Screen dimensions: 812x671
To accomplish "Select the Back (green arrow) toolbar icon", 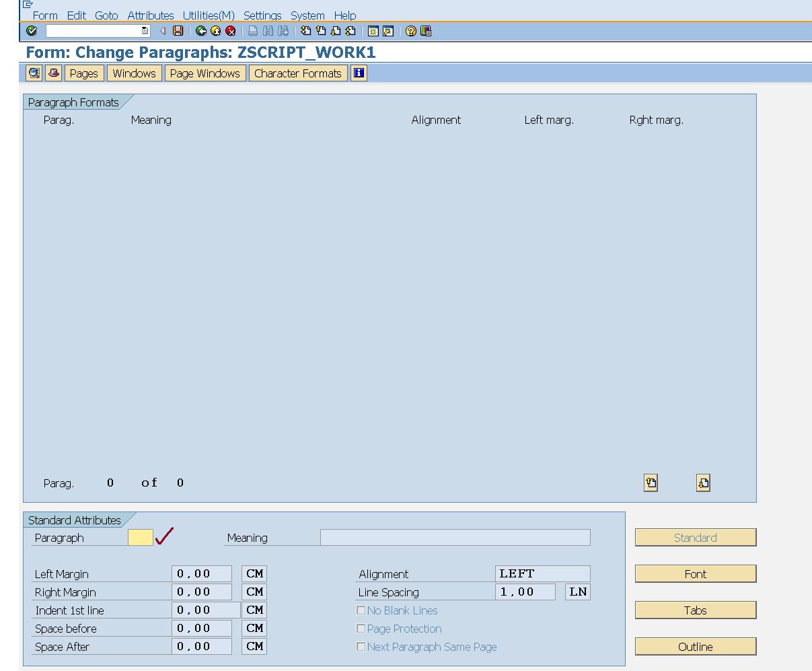I will coord(200,30).
